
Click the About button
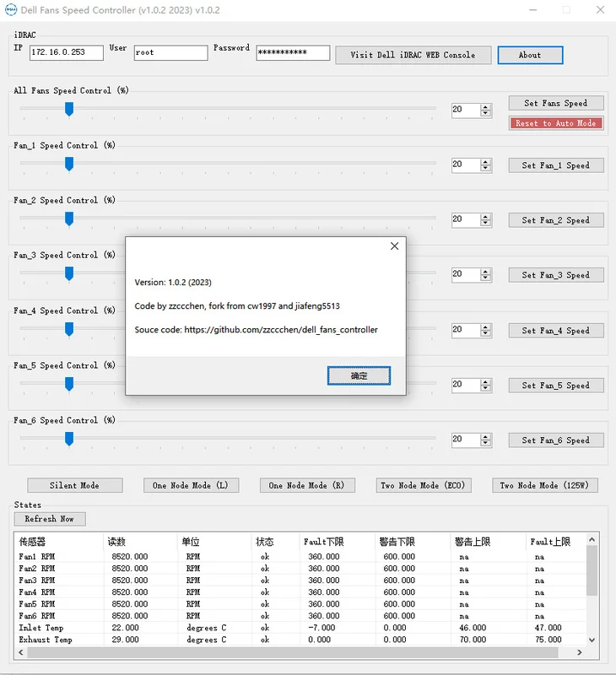click(x=530, y=55)
